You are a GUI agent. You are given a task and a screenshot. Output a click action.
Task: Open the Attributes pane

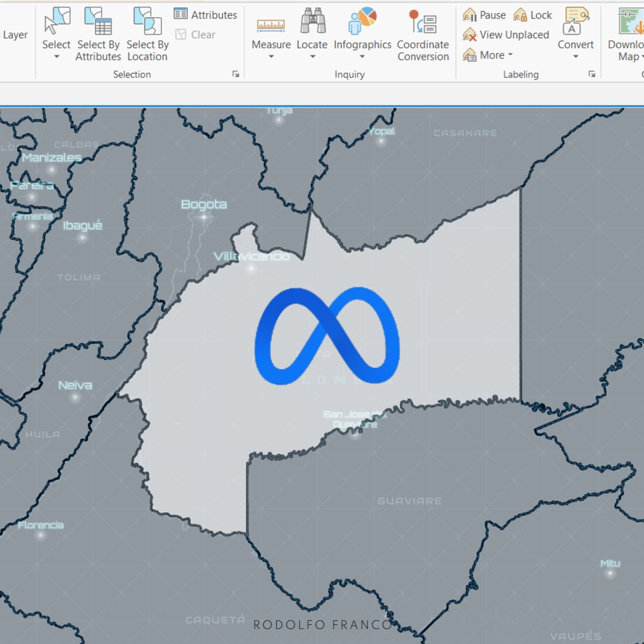tap(205, 15)
